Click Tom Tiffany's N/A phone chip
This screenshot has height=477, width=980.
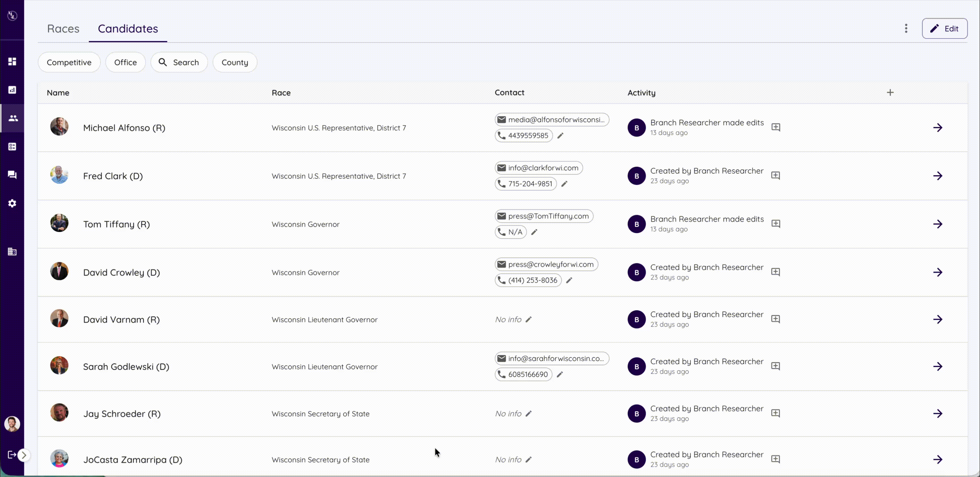coord(510,233)
